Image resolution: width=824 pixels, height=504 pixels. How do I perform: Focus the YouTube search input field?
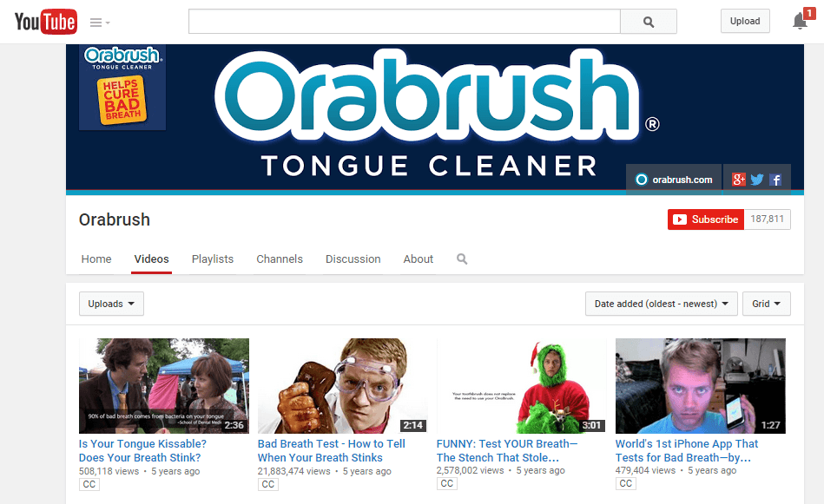[x=405, y=22]
